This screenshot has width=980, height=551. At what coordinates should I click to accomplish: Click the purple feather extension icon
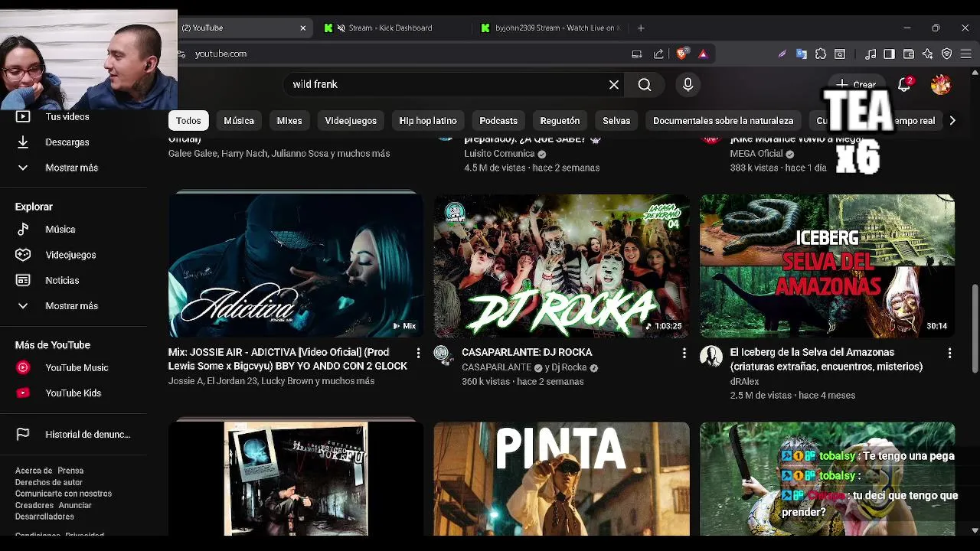782,54
